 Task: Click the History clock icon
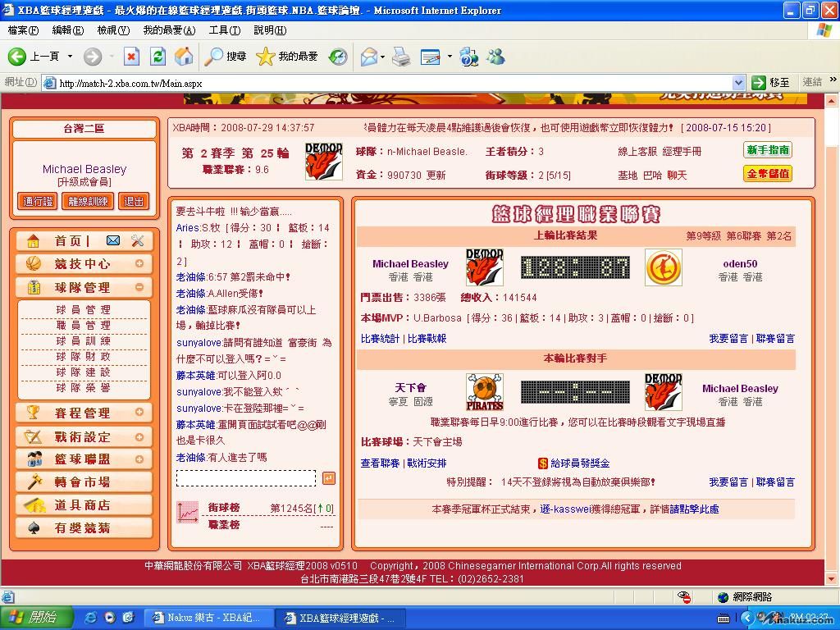coord(337,57)
